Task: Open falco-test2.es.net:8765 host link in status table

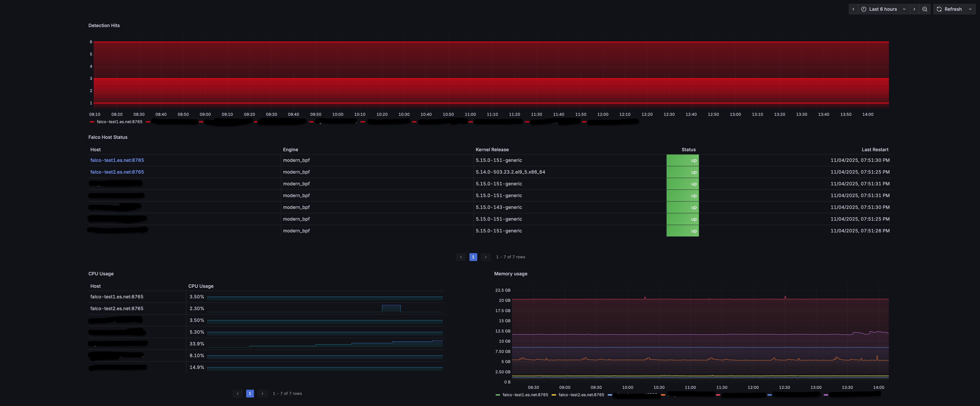Action: (117, 172)
